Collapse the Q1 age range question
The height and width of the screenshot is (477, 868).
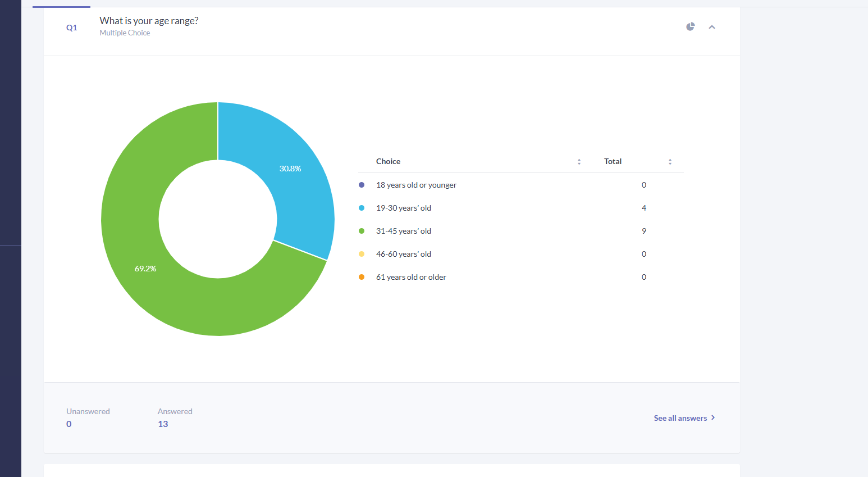tap(712, 27)
